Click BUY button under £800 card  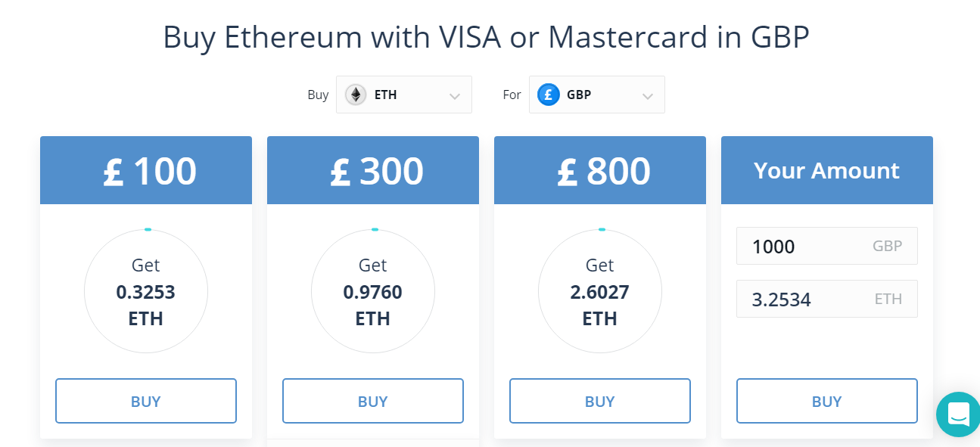coord(600,401)
